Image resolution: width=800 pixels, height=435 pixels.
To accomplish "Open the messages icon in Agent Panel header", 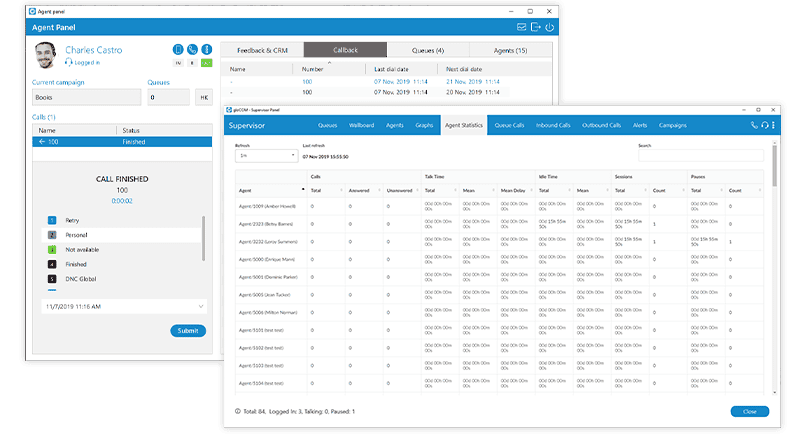I will (x=520, y=27).
